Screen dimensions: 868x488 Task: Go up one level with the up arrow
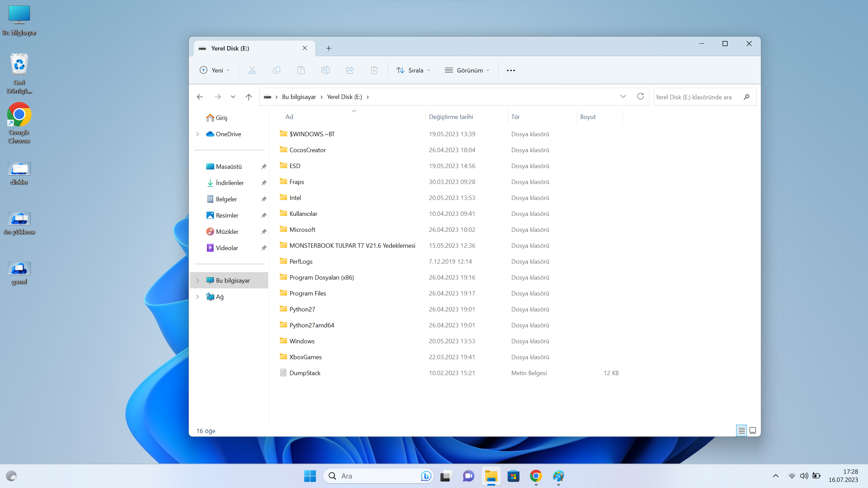click(x=249, y=97)
